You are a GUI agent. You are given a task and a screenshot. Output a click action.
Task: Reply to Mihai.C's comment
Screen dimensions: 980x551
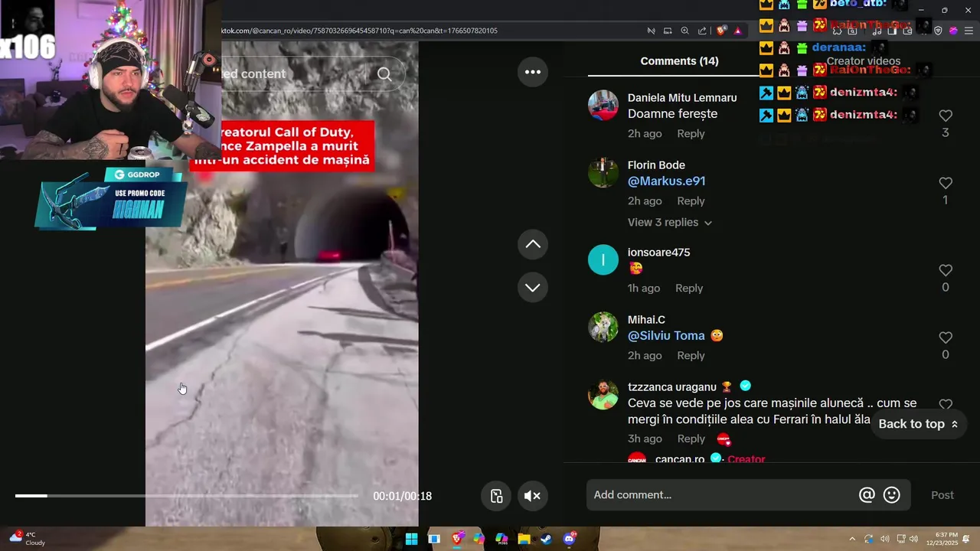(691, 356)
